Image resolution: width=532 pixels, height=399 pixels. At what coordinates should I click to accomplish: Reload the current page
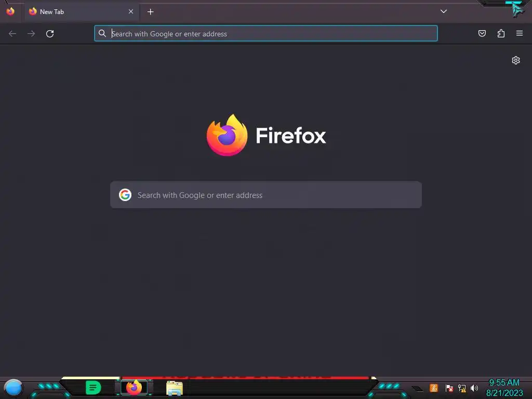(x=50, y=34)
